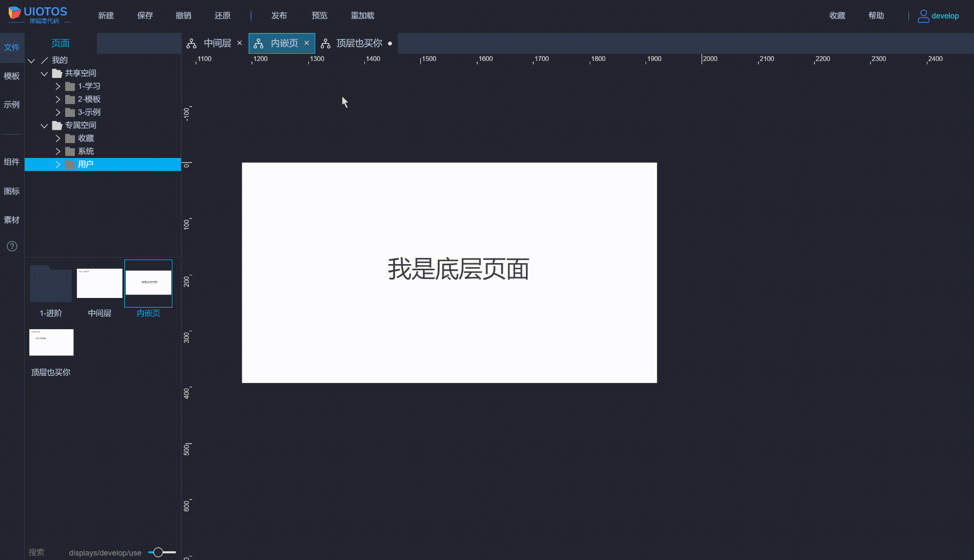Click 撤销 in the top menu
Screen dimensions: 974x560
(184, 16)
